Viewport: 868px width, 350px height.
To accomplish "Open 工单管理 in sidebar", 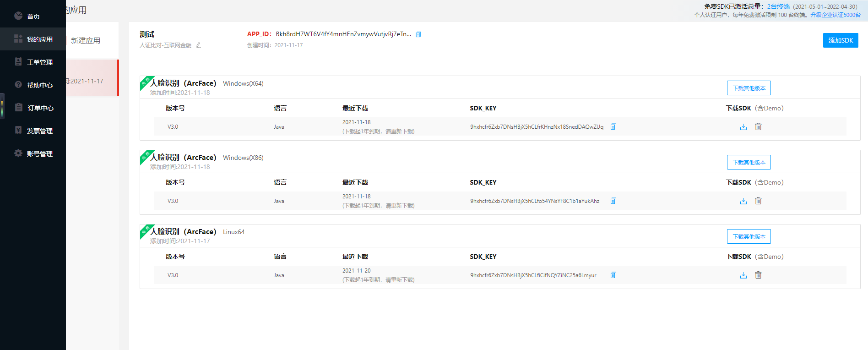I will [39, 62].
